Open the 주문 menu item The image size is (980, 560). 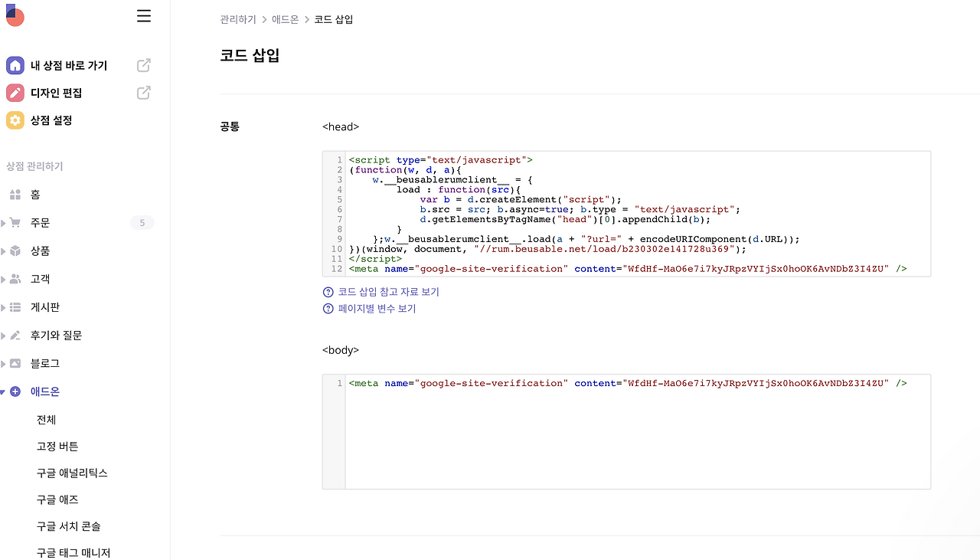coord(40,223)
